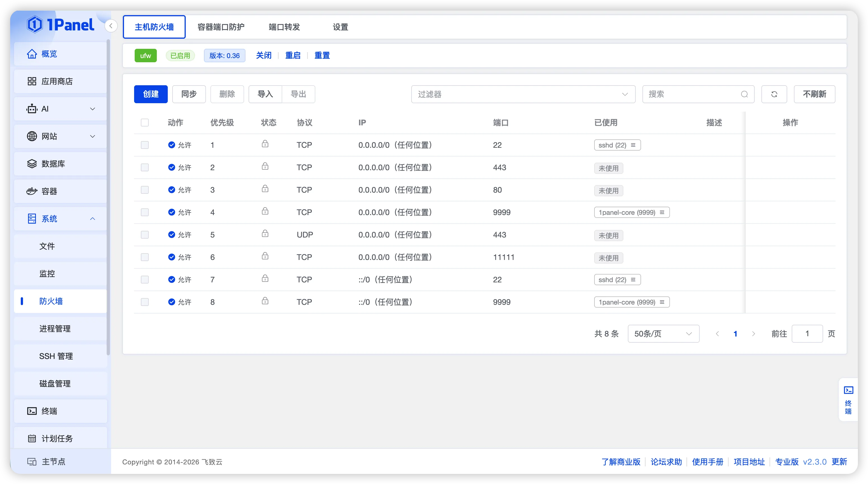
Task: Click 重启 restart firewall link
Action: pos(293,55)
